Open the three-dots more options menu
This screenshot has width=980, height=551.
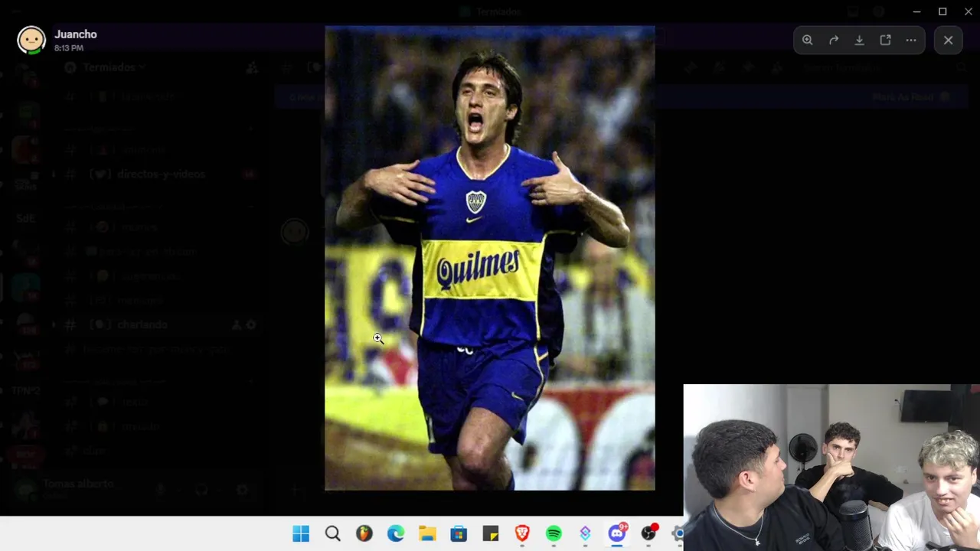[911, 40]
